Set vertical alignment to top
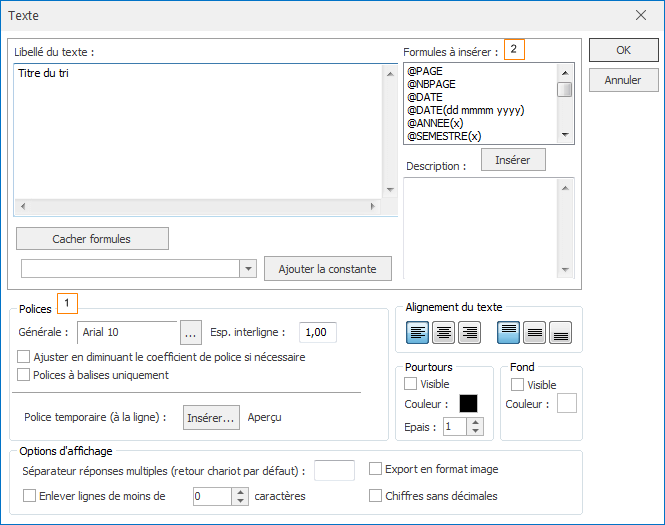Viewport: 665px width, 525px height. tap(510, 333)
